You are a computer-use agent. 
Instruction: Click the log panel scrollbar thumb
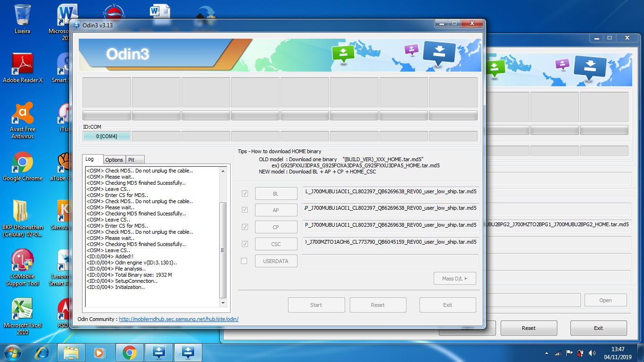pyautogui.click(x=223, y=250)
